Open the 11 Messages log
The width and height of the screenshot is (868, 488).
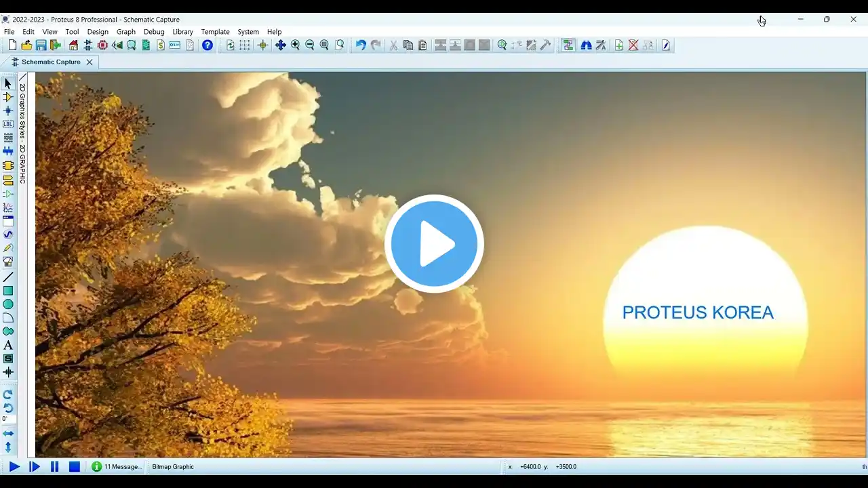(117, 466)
